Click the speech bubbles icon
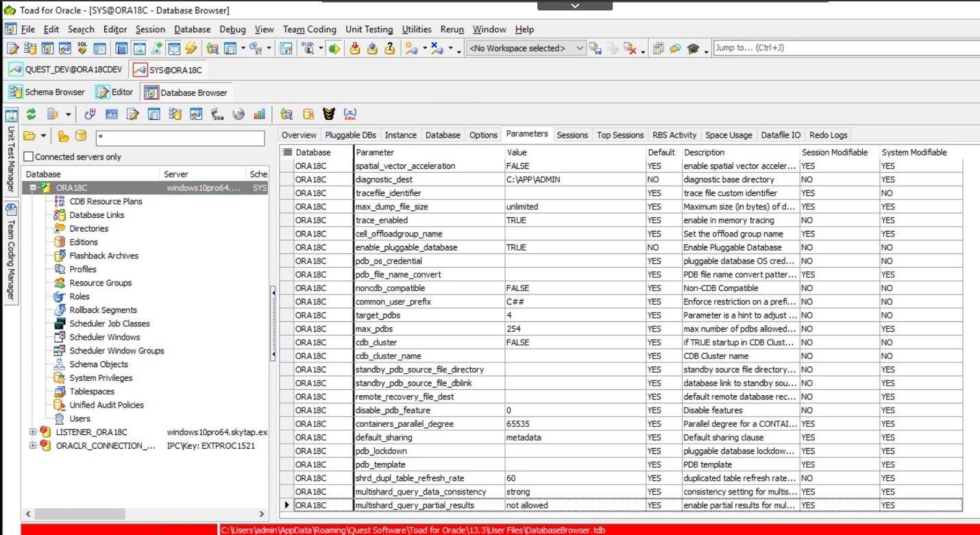 point(675,49)
